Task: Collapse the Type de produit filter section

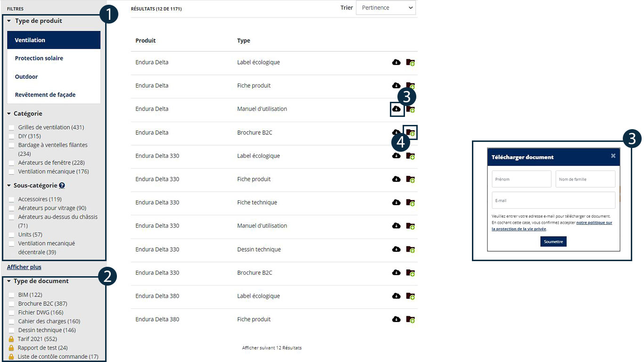Action: [x=9, y=21]
